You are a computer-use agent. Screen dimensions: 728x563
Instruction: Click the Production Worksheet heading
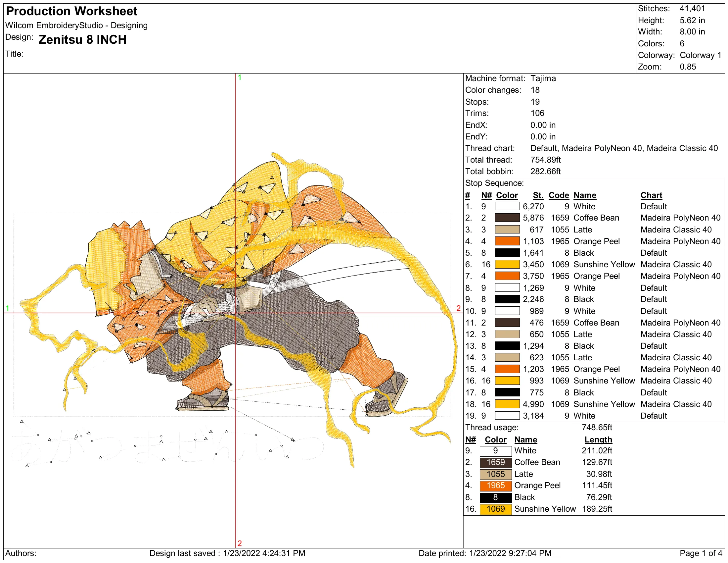pos(72,11)
